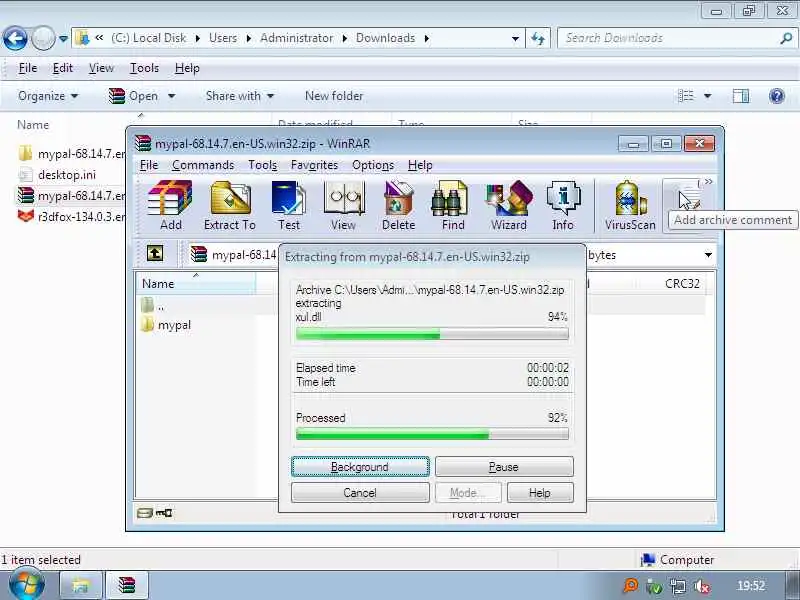This screenshot has width=800, height=600.
Task: Open the view options dropdown arrow
Action: [708, 96]
